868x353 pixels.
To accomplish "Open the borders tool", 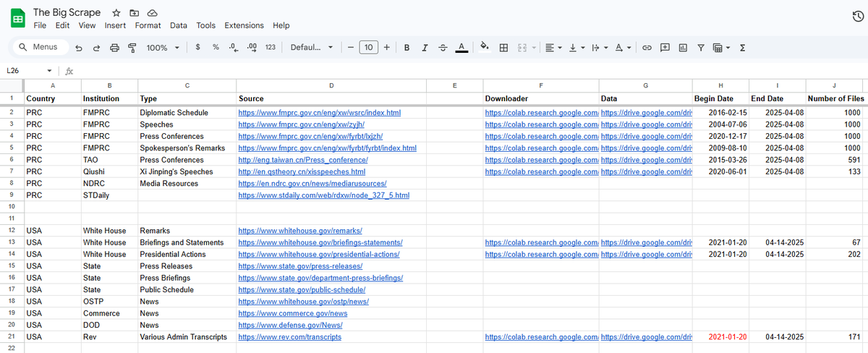I will point(503,48).
